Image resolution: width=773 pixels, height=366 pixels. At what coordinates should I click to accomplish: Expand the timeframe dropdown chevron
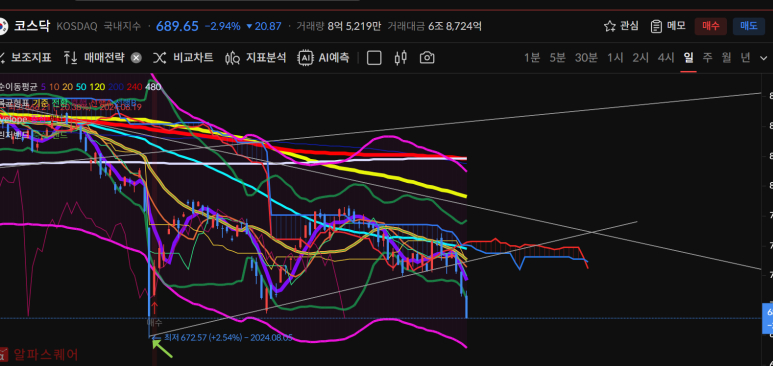[x=763, y=58]
